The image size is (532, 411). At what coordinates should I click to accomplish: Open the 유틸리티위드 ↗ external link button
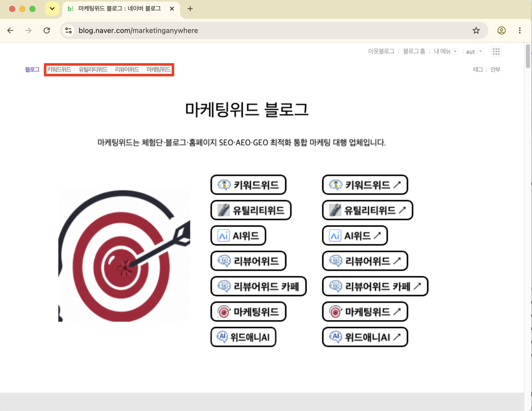pyautogui.click(x=368, y=210)
